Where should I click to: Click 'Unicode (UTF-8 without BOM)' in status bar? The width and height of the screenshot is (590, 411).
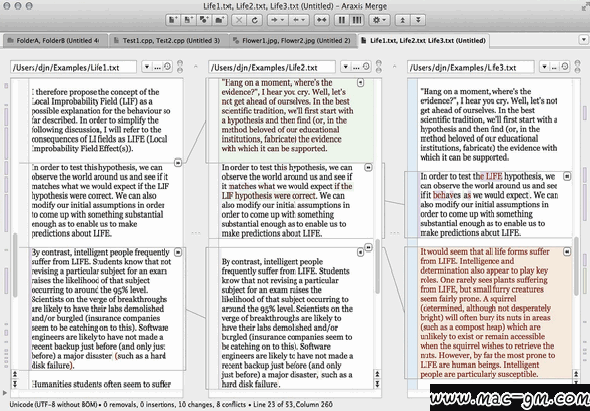coord(53,405)
